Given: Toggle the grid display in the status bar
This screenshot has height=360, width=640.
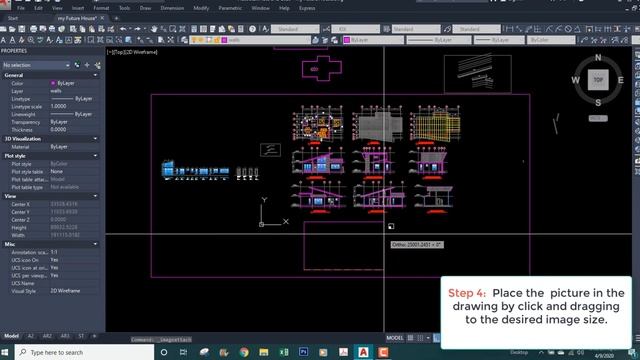Looking at the screenshot, I should 411,338.
